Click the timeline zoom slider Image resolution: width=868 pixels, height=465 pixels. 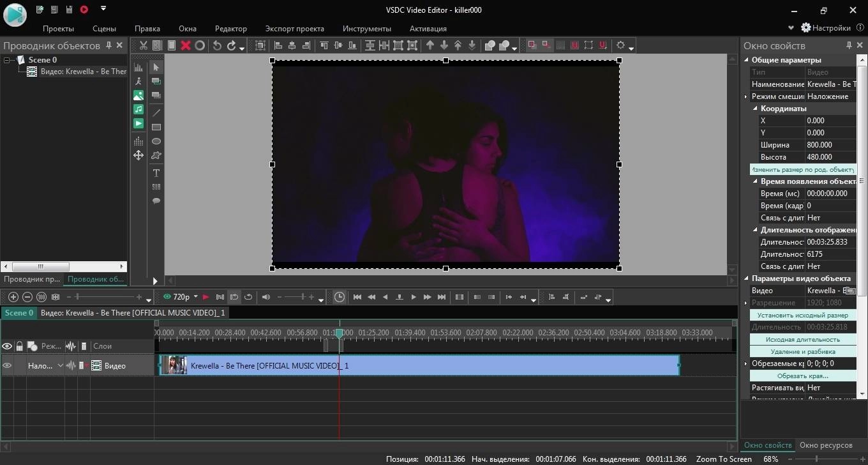(x=105, y=297)
